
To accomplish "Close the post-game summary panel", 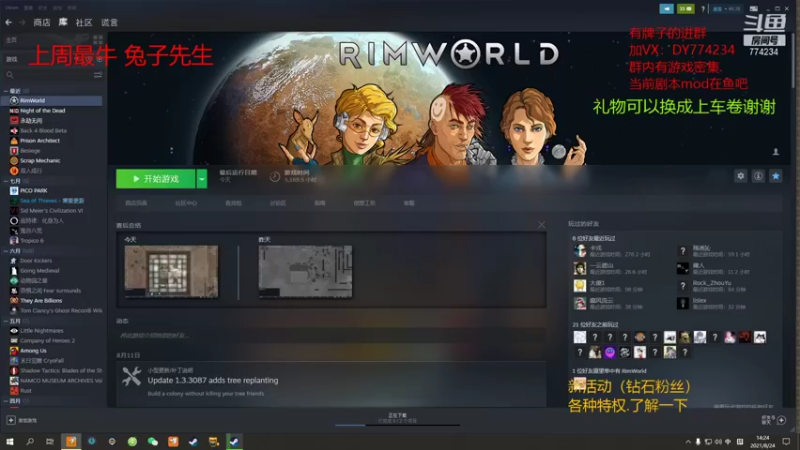I will point(541,224).
